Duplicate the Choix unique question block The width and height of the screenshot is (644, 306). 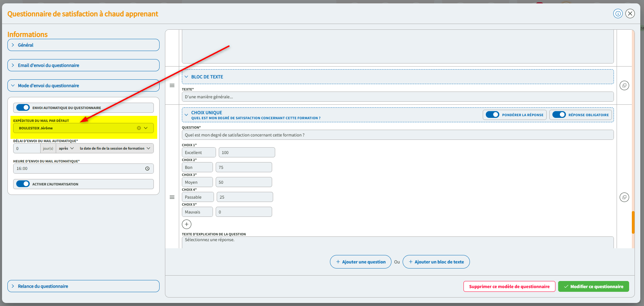click(624, 197)
